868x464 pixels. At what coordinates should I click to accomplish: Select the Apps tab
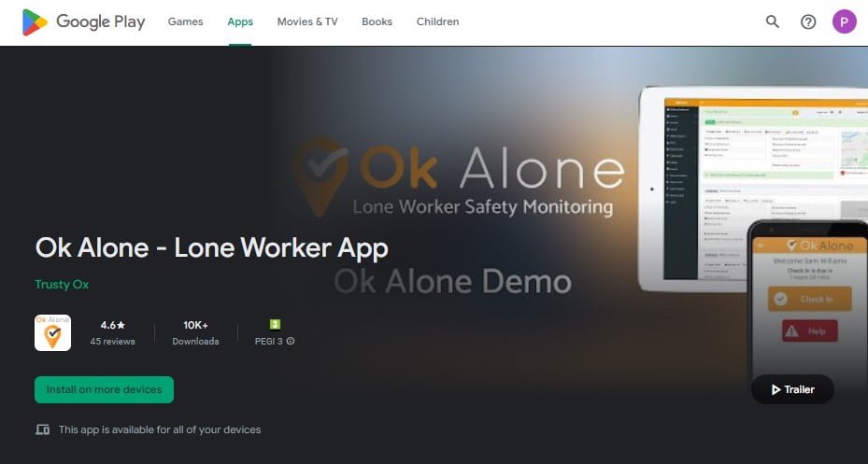[x=240, y=21]
